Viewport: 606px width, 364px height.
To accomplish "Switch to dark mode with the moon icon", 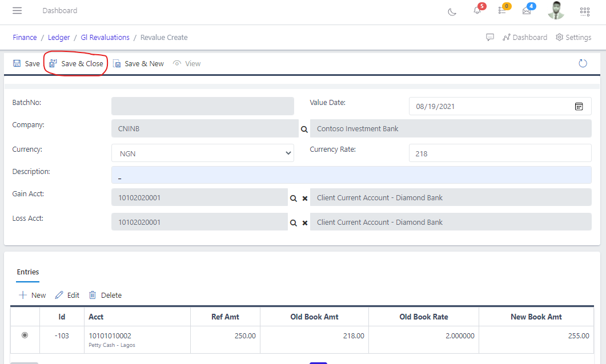I will [452, 11].
